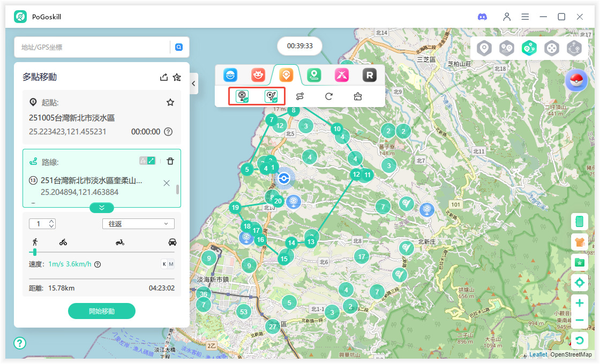The width and height of the screenshot is (600, 364).
Task: Select the multi-spot movement mode icon
Action: (529, 48)
